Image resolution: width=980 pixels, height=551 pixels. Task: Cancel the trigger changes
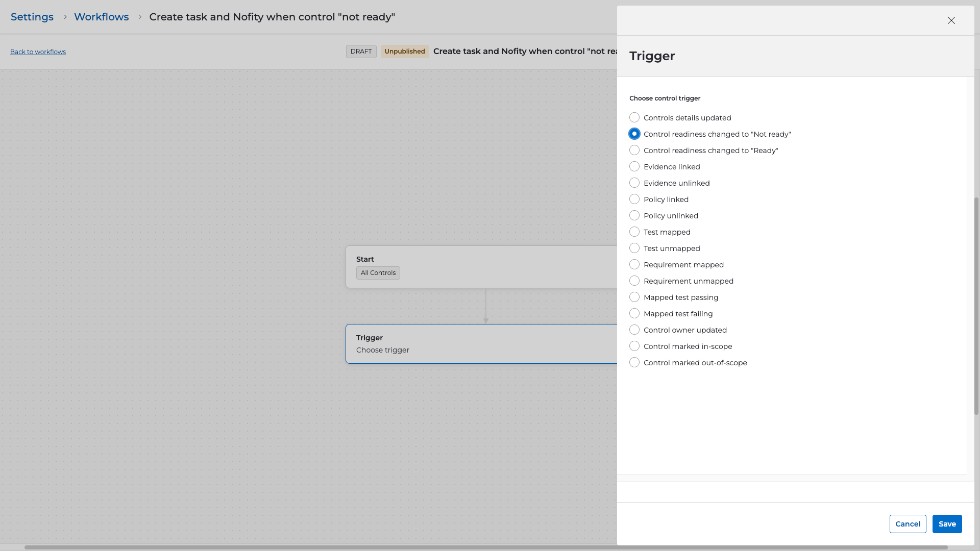(x=908, y=524)
